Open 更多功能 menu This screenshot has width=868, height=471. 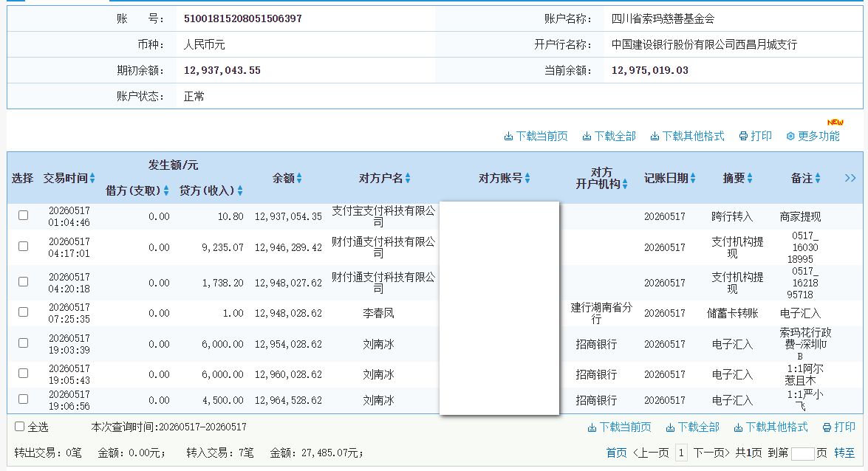[819, 136]
